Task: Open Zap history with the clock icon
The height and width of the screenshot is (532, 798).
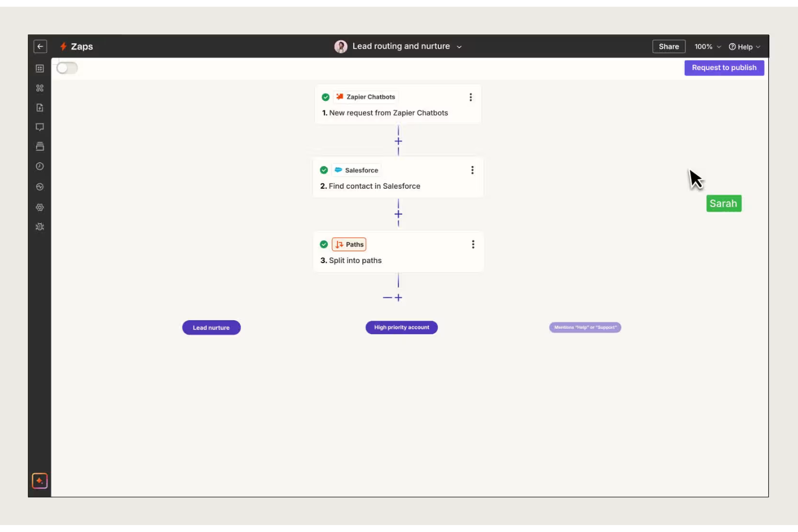Action: tap(39, 166)
